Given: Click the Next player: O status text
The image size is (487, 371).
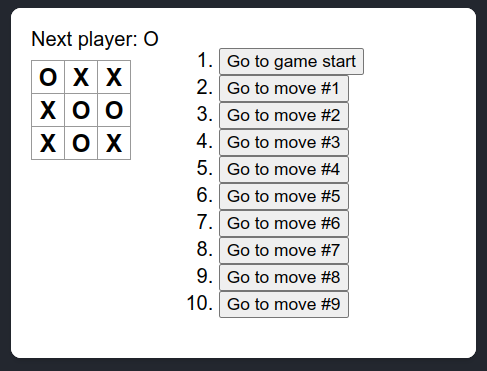Looking at the screenshot, I should click(x=95, y=39).
